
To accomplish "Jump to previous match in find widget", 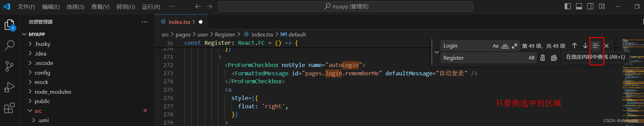I will [x=575, y=46].
